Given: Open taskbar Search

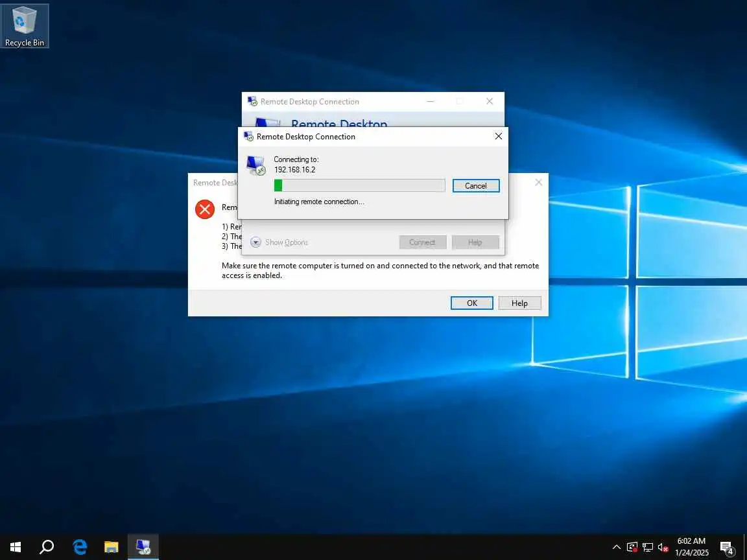Looking at the screenshot, I should pos(46,547).
